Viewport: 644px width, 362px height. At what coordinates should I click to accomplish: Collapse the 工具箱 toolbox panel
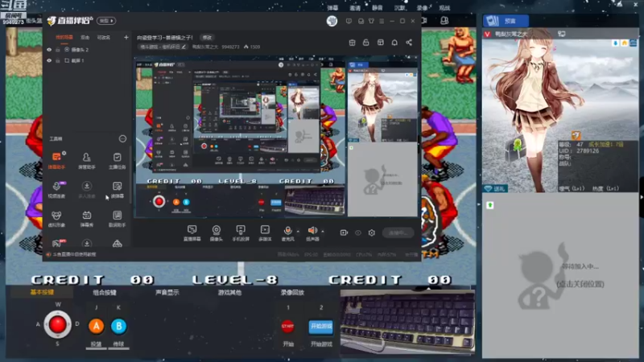[122, 138]
